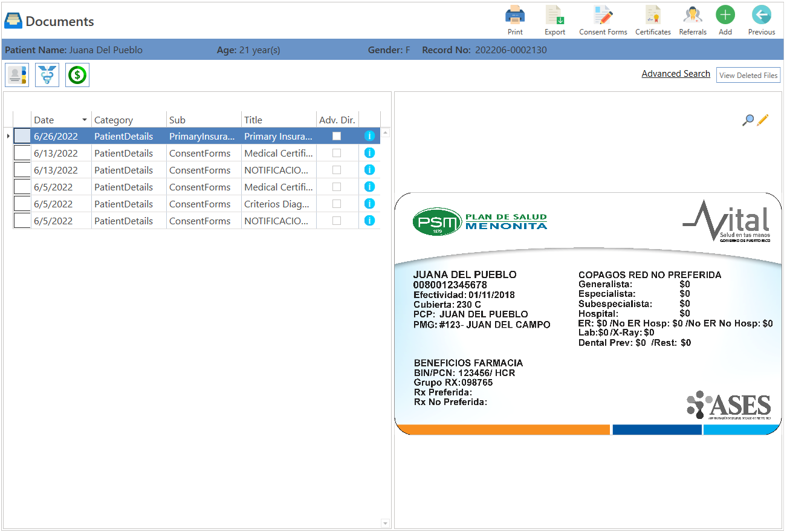787x532 pixels.
Task: Toggle Adv. Dir. checkbox for 6/5/2022 NOTIFICACIO row
Action: point(337,221)
